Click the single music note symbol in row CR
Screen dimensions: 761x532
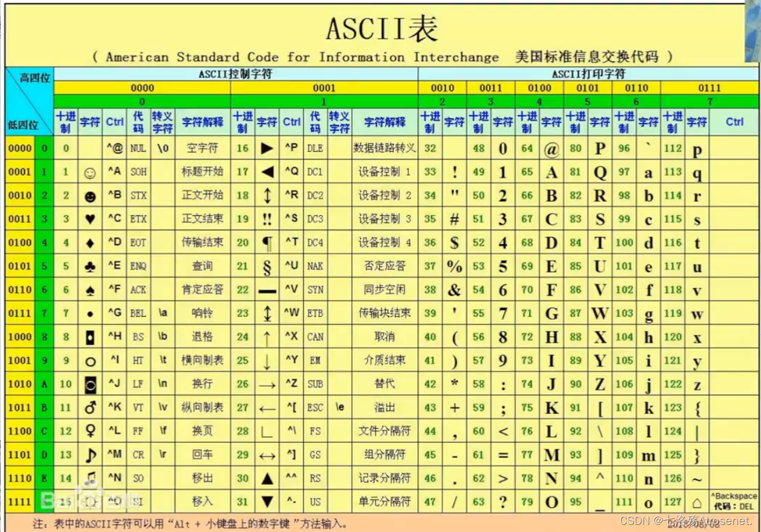coord(91,455)
